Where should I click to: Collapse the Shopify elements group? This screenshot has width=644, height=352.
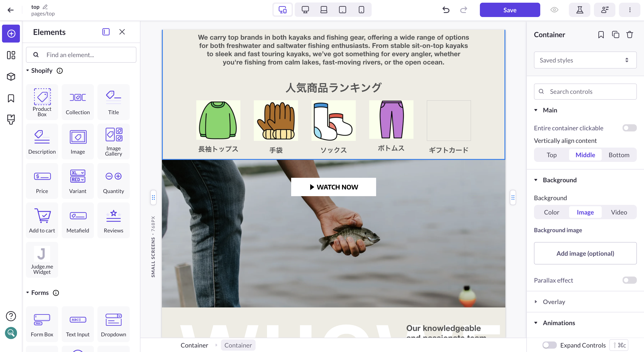(28, 71)
